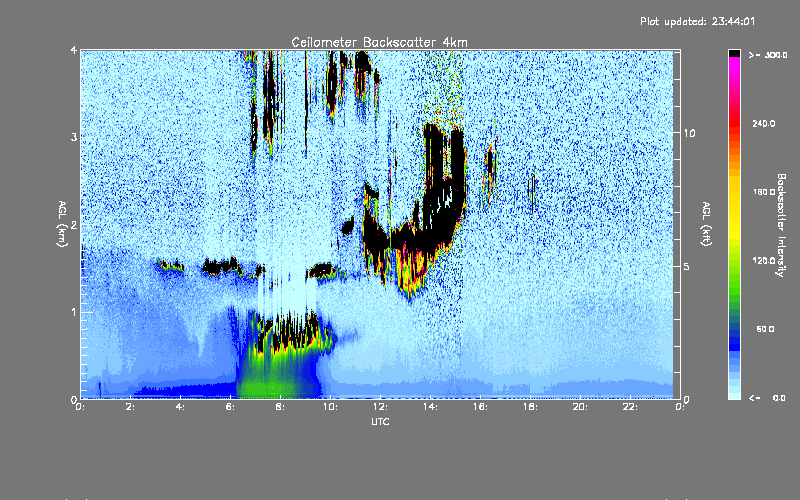This screenshot has width=800, height=500.
Task: Click the 'Backscatter Intensity' colorbar label
Action: coord(781,225)
